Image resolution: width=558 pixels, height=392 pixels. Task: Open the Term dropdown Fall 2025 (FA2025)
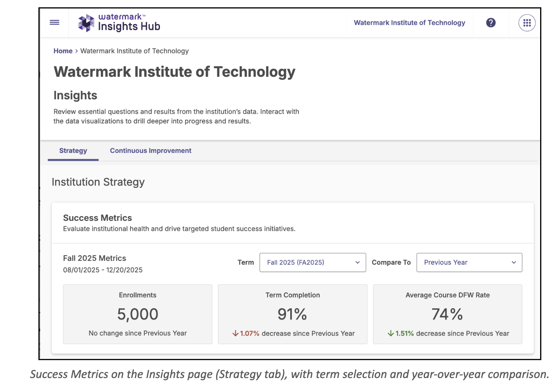[x=313, y=262]
